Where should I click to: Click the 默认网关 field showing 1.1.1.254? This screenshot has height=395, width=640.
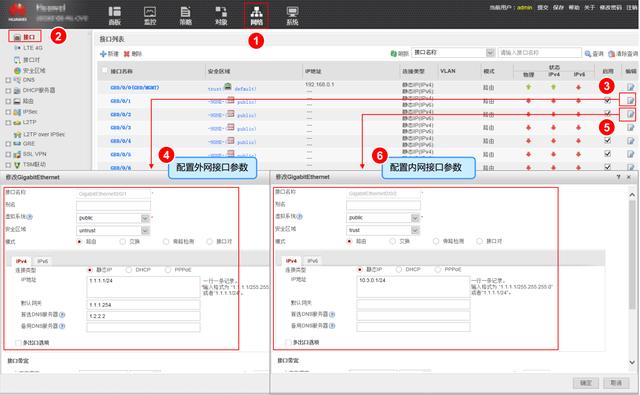pos(143,305)
